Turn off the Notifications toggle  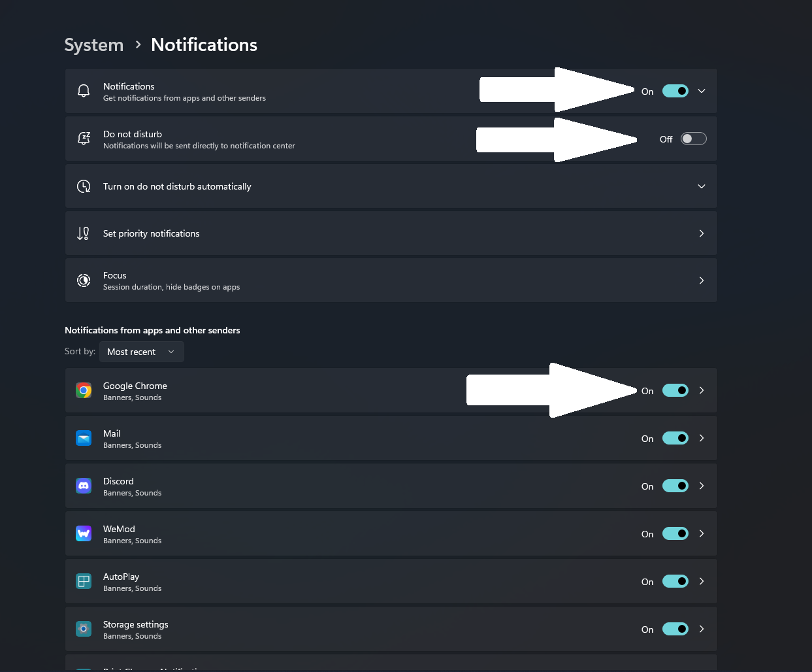675,91
